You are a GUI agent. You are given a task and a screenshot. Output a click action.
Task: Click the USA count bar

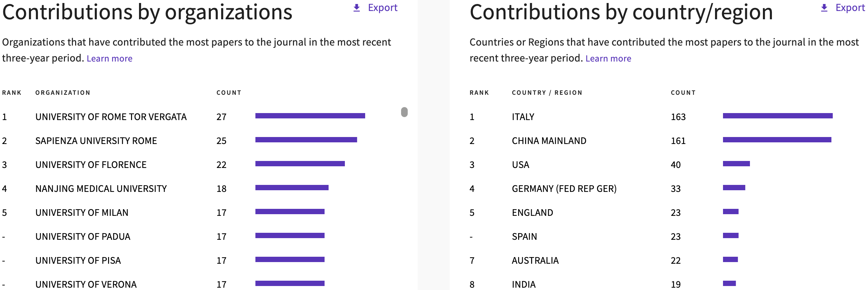click(x=736, y=164)
